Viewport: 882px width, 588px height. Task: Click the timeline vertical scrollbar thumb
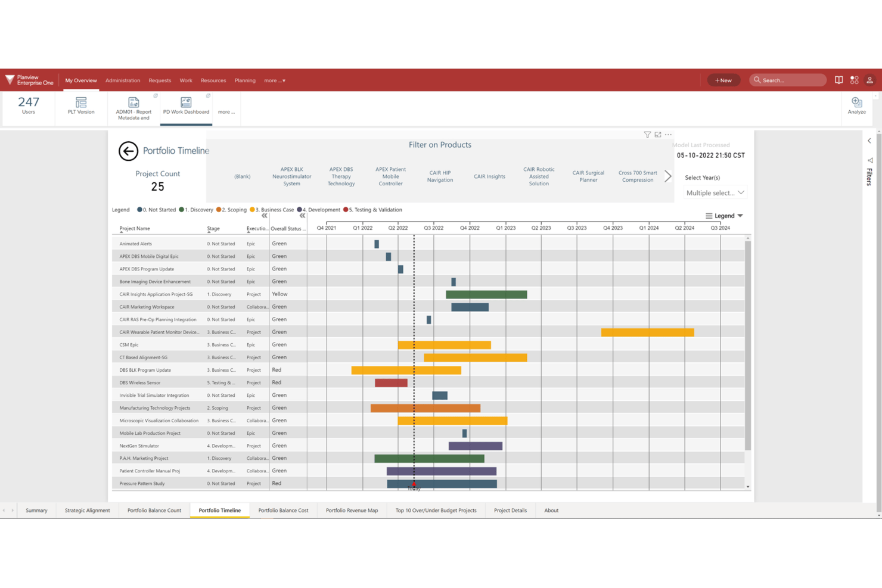click(748, 345)
